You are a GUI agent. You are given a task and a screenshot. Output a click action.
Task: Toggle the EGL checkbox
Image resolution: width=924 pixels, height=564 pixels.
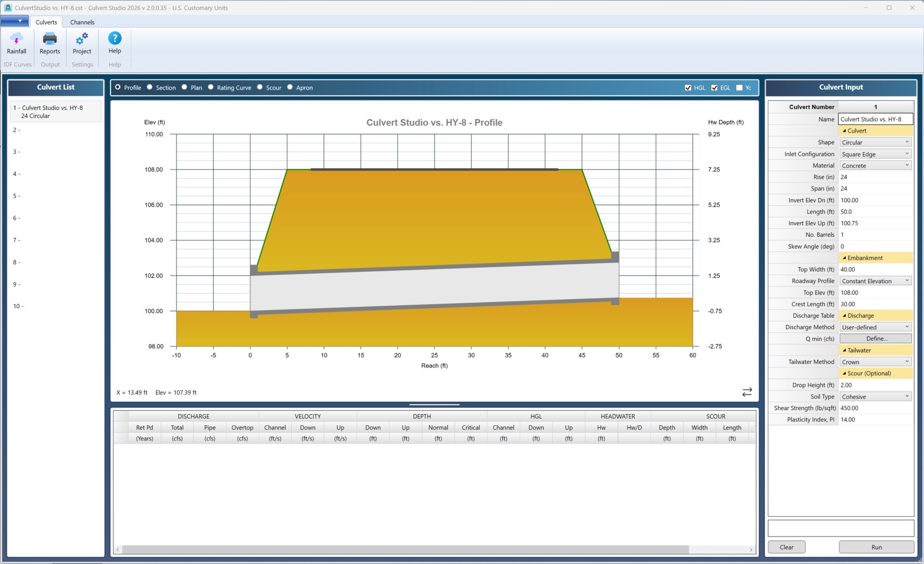click(715, 88)
